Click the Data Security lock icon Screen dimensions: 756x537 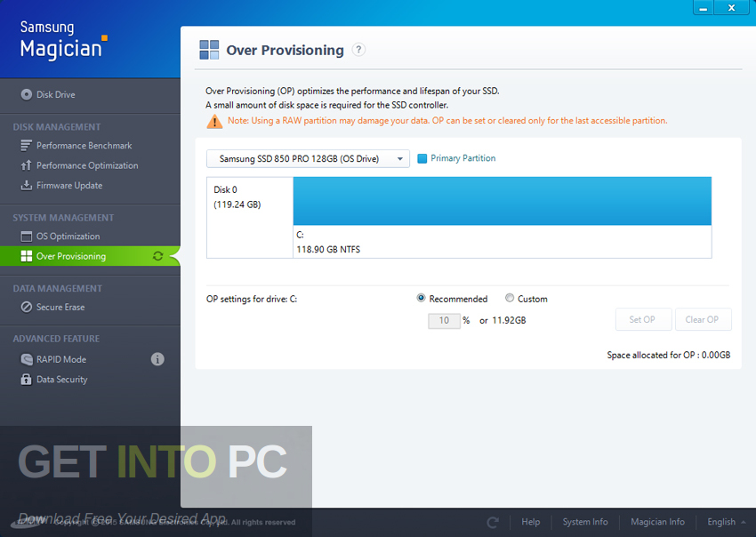pos(26,379)
